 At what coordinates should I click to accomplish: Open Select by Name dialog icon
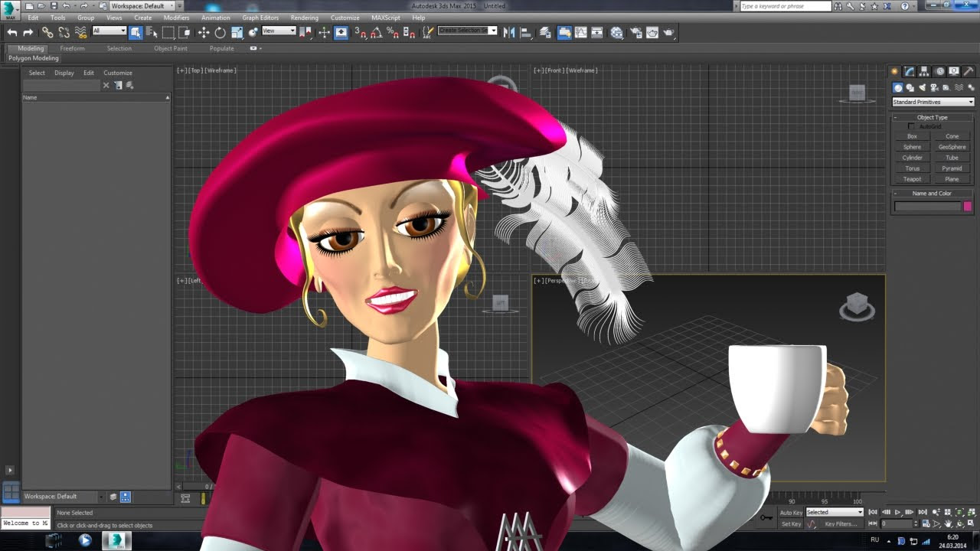[152, 32]
